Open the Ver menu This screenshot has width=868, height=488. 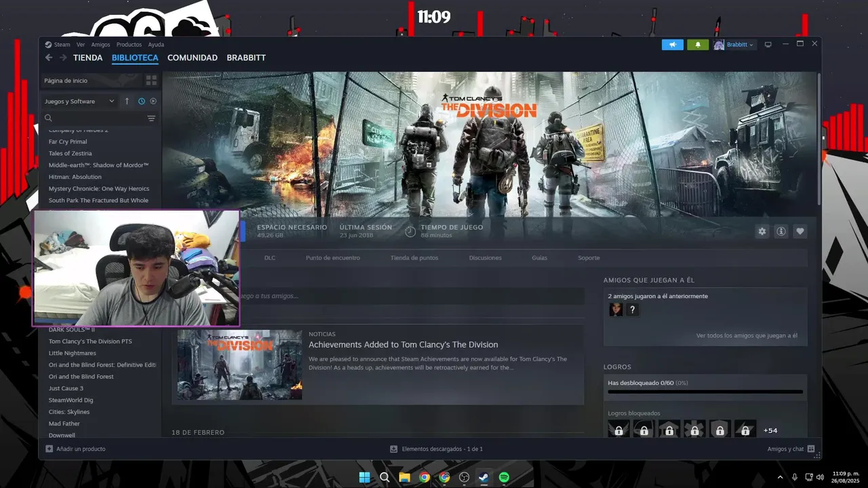(81, 45)
